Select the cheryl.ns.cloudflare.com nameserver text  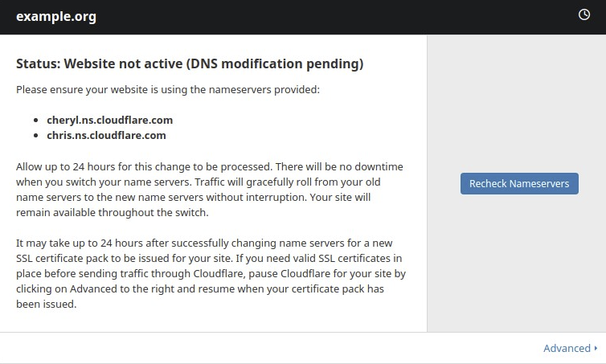[110, 121]
